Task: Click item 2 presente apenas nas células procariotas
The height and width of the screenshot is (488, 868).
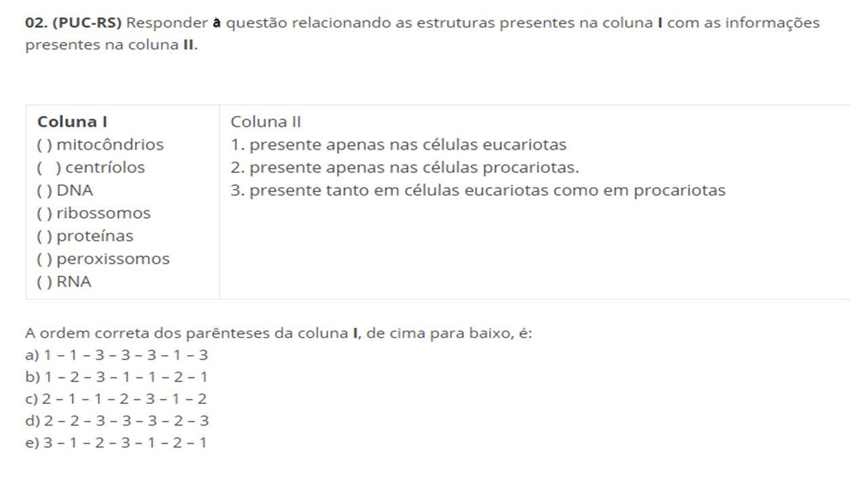Action: pos(406,167)
